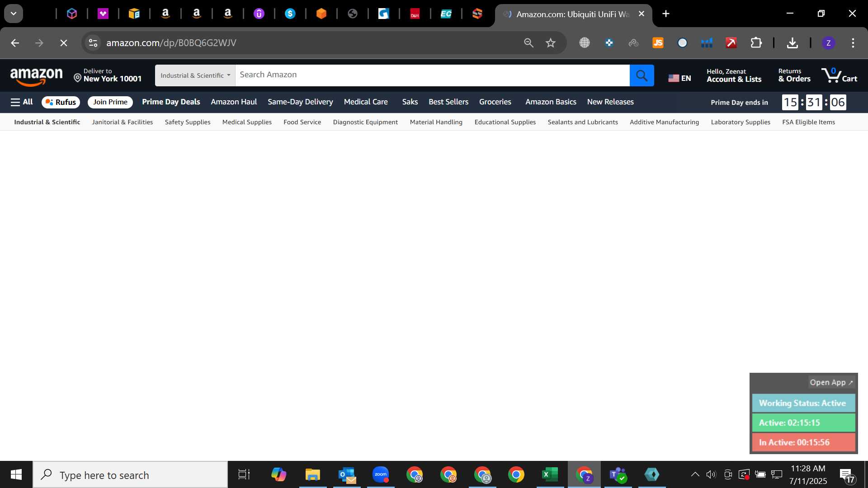Open Saks link

(410, 102)
